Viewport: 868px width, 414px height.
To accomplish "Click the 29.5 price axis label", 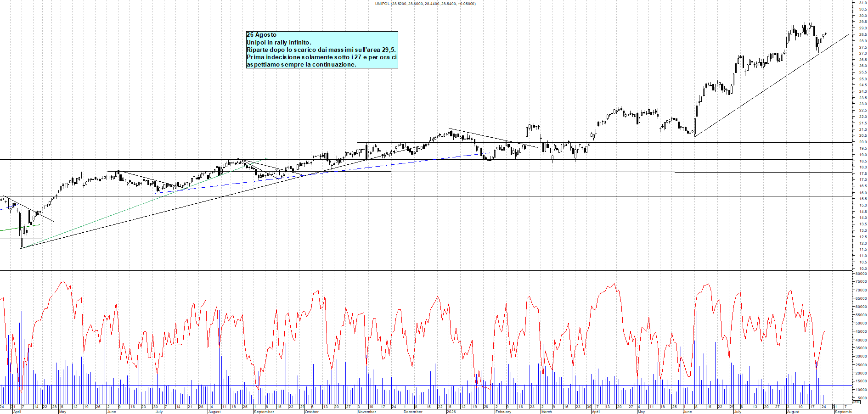I will [862, 22].
